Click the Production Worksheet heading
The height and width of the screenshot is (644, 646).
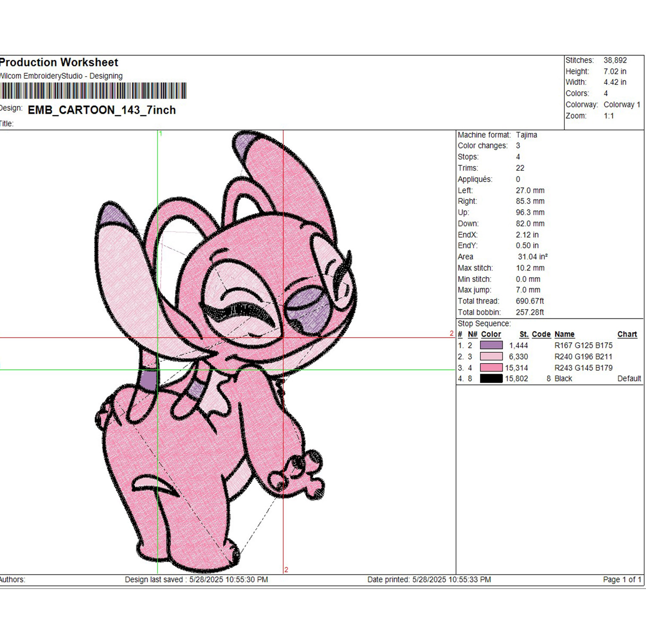(59, 62)
